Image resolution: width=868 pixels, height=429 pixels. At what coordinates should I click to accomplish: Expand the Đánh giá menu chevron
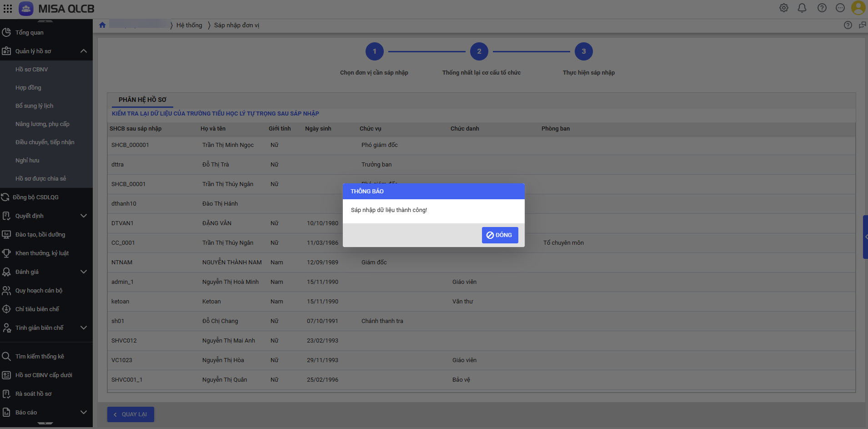[x=84, y=272]
